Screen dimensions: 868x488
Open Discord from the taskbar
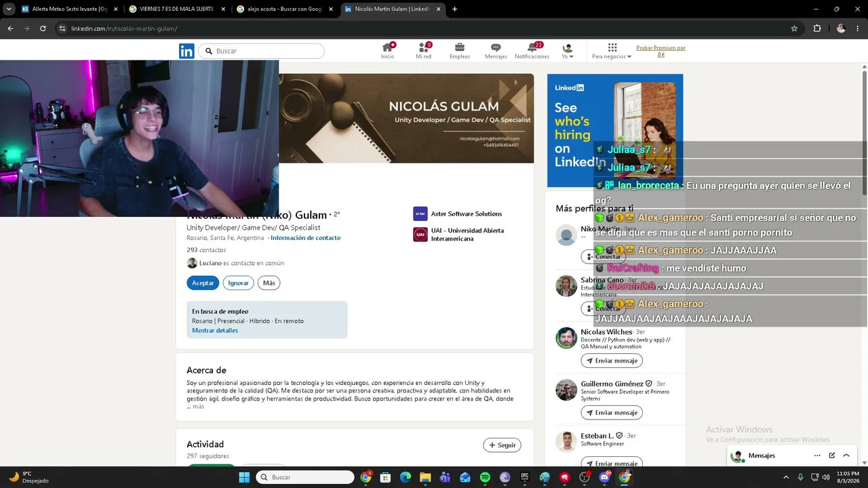[604, 477]
